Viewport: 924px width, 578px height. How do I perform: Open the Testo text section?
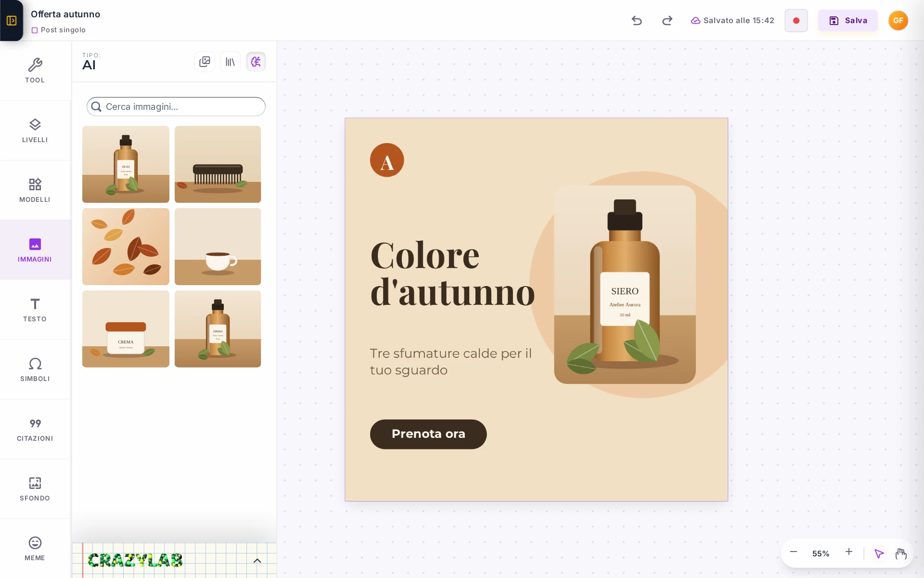[x=35, y=310]
